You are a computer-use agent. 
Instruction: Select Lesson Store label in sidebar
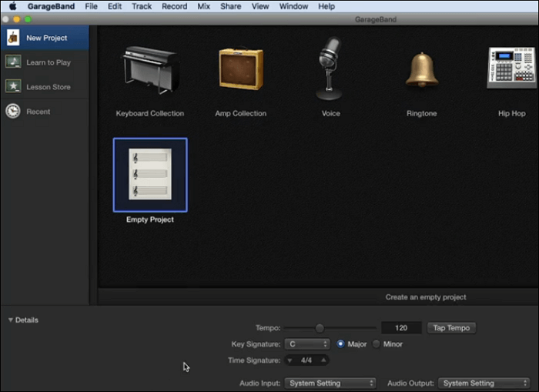click(x=49, y=87)
